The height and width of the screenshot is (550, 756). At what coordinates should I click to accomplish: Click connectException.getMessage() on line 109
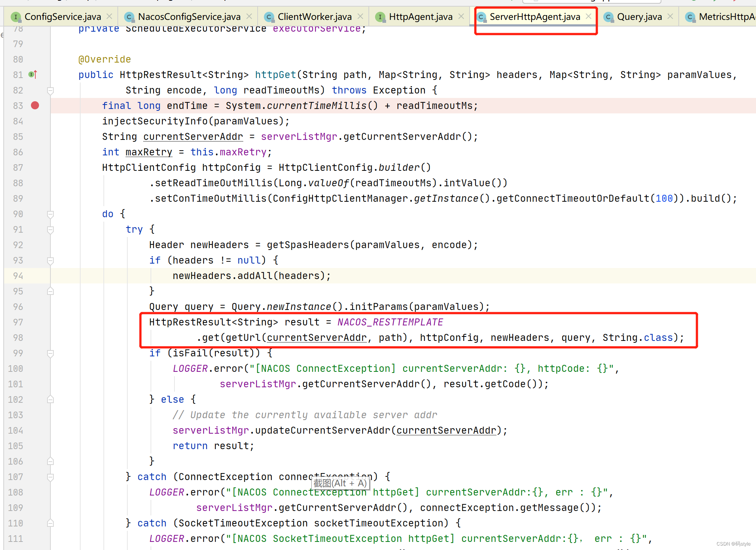(505, 508)
